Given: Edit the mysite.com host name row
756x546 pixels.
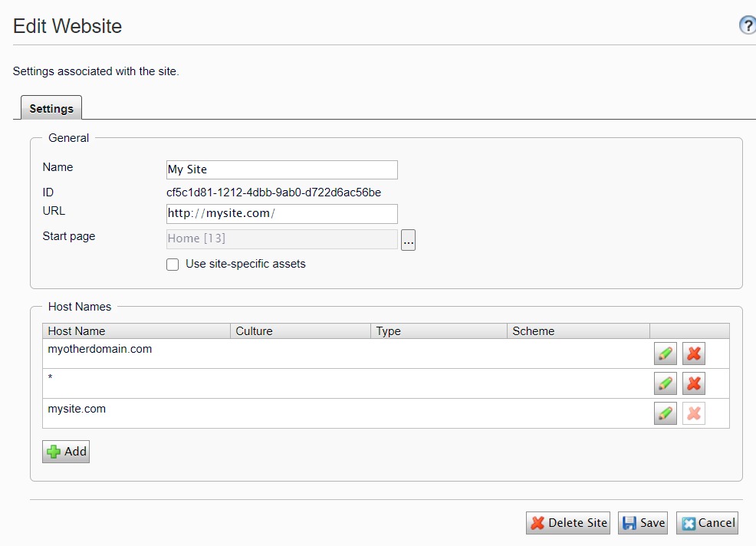Looking at the screenshot, I should [665, 413].
